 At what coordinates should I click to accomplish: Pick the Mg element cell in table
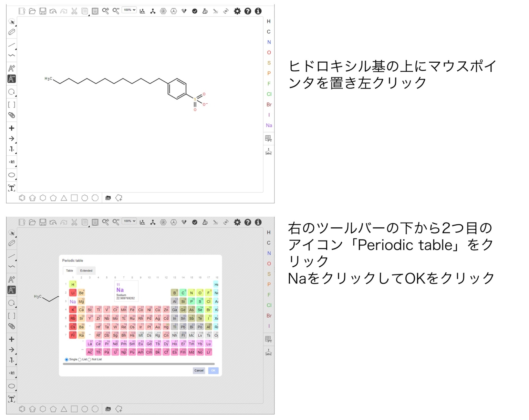point(81,301)
